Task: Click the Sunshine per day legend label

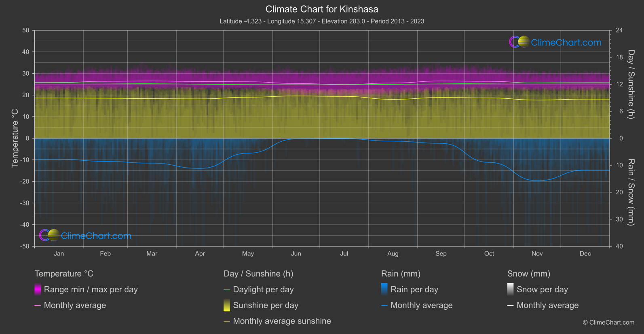Action: click(266, 305)
